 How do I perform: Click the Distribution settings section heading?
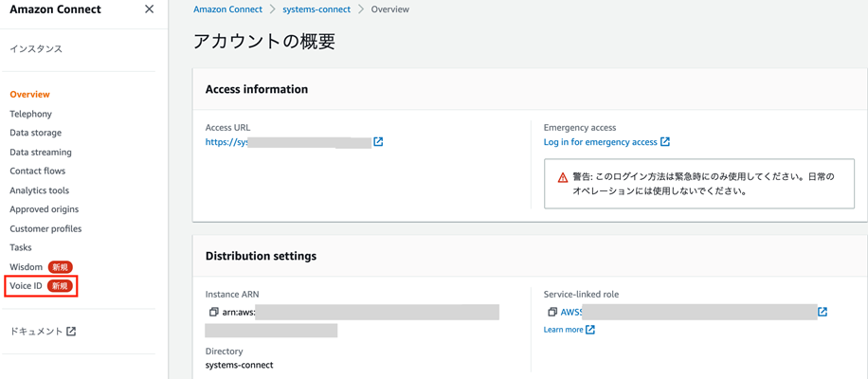pyautogui.click(x=261, y=256)
